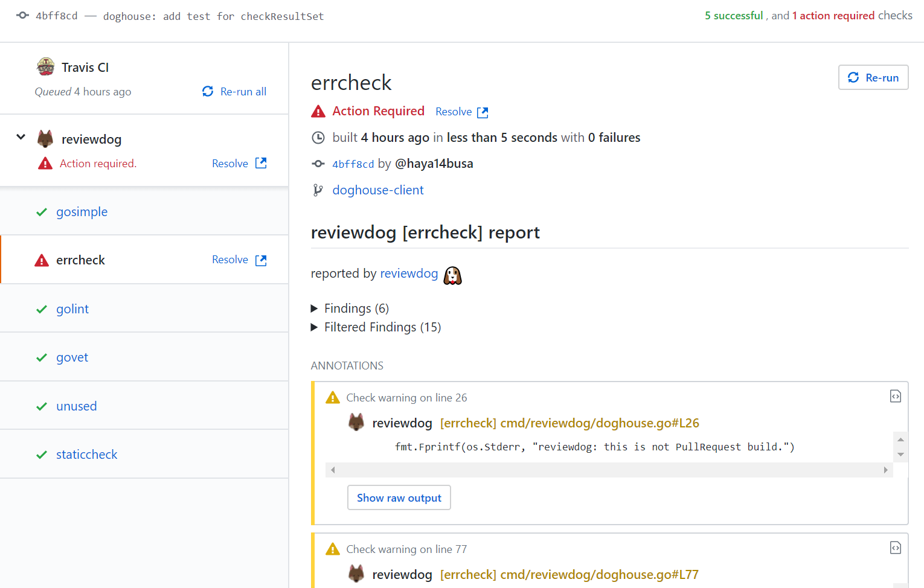This screenshot has width=924, height=588.
Task: Click the branch icon next to doghouse-client
Action: coord(318,189)
